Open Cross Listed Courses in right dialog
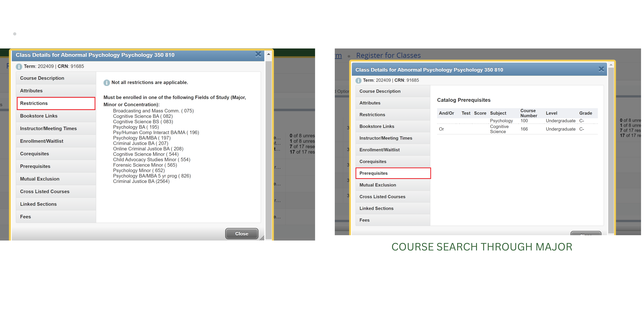The image size is (644, 322). [393, 197]
